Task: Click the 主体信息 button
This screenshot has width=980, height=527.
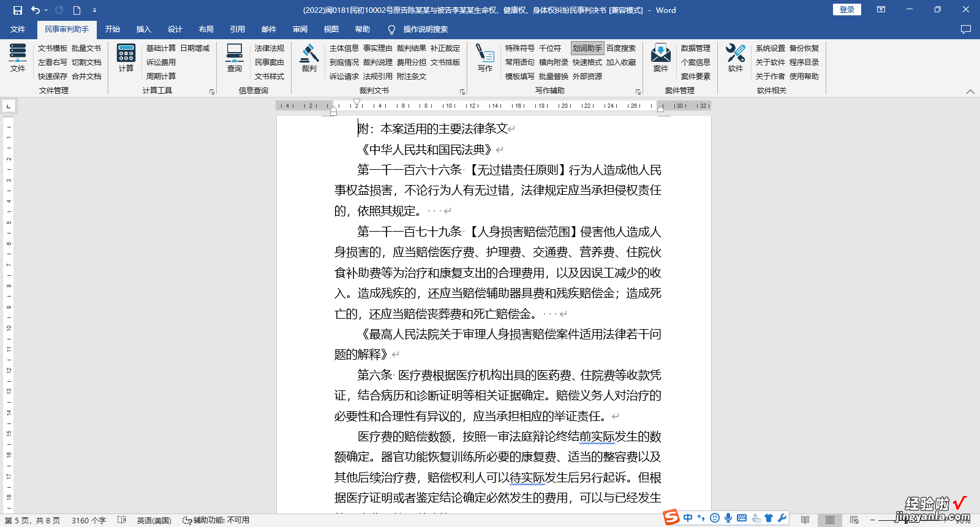Action: [x=344, y=48]
